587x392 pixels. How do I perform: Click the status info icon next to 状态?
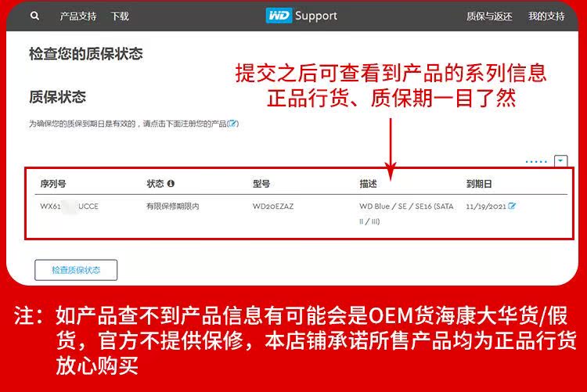point(171,183)
